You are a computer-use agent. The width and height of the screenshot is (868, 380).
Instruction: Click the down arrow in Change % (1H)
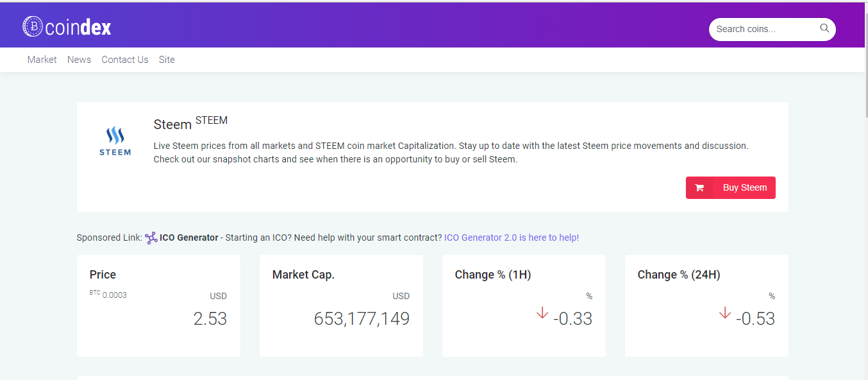pyautogui.click(x=542, y=313)
